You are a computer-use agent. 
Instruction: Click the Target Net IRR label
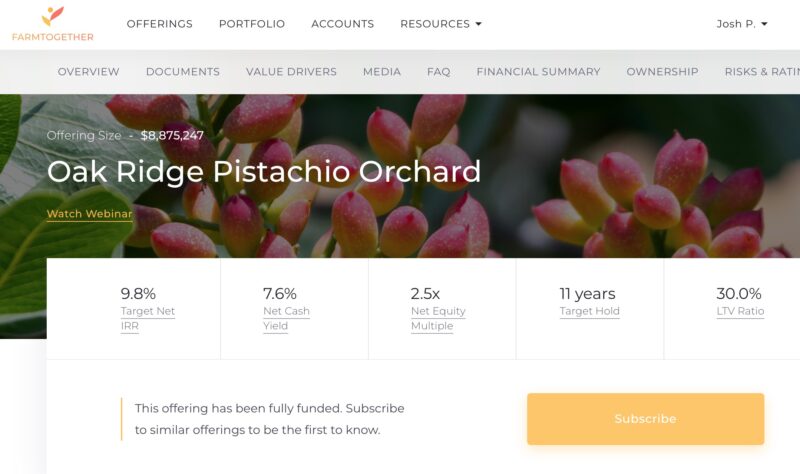point(147,318)
